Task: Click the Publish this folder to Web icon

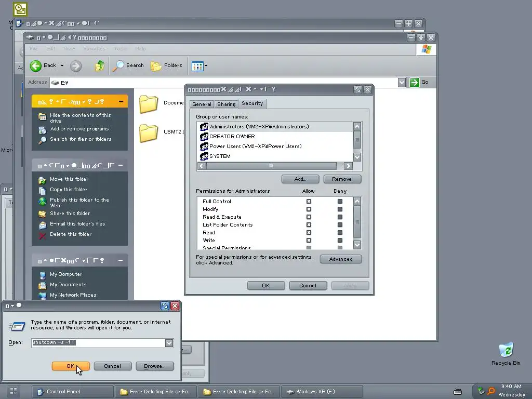Action: (x=42, y=201)
